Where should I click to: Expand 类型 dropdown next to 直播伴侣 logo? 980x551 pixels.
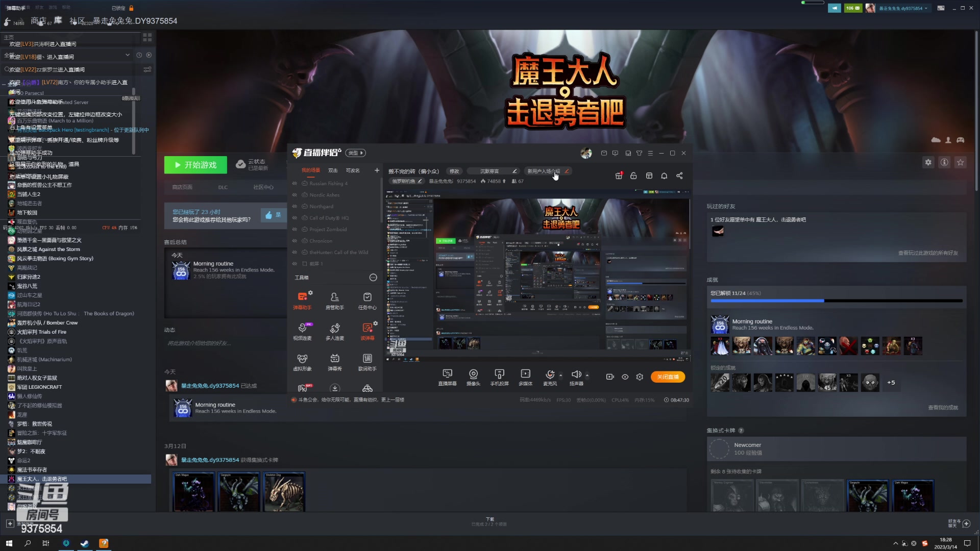pos(356,153)
